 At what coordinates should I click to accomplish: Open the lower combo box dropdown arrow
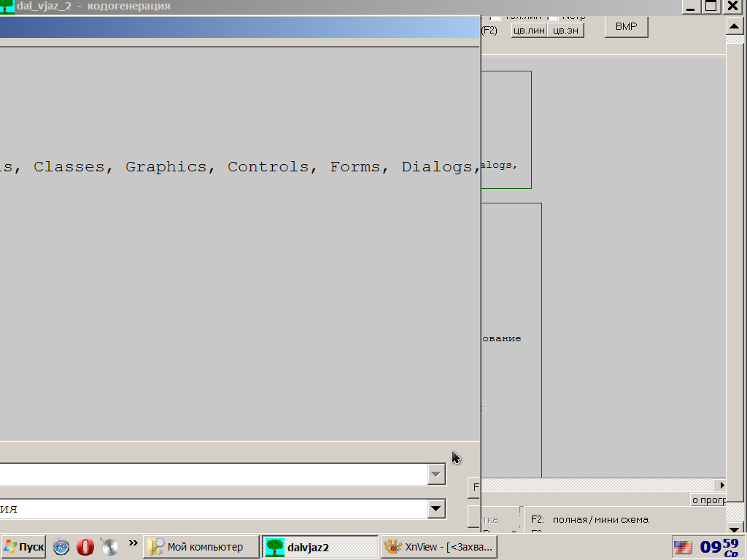(x=436, y=508)
